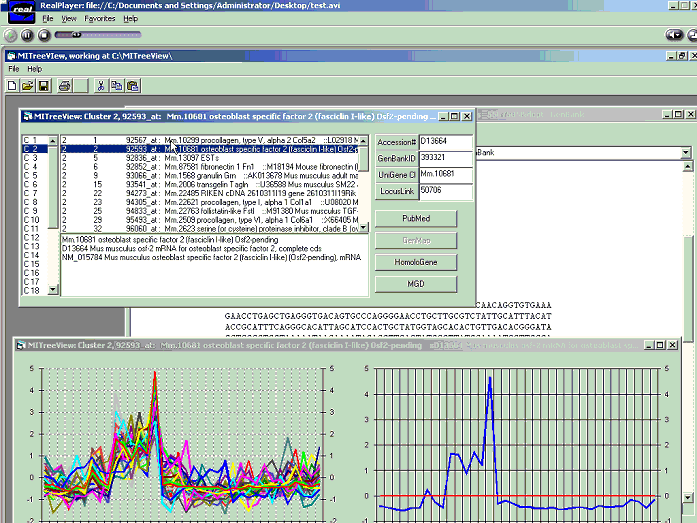Click the blank toolbar button after Print

(x=81, y=86)
